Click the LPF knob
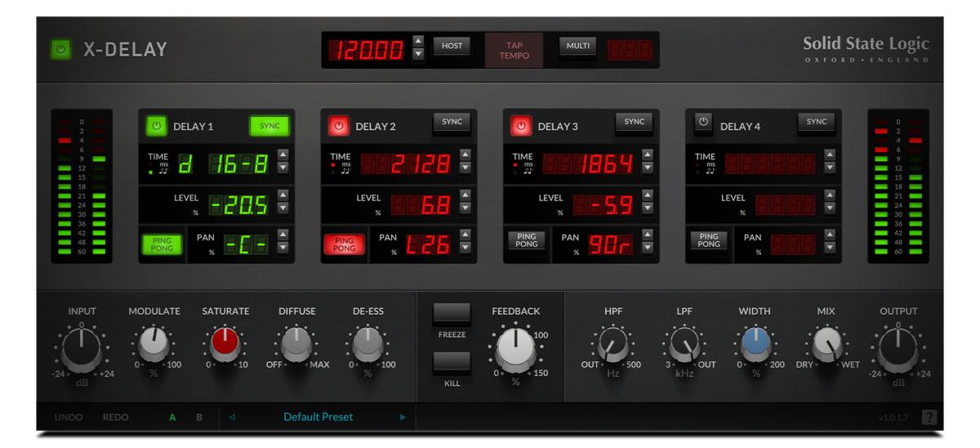 point(684,345)
